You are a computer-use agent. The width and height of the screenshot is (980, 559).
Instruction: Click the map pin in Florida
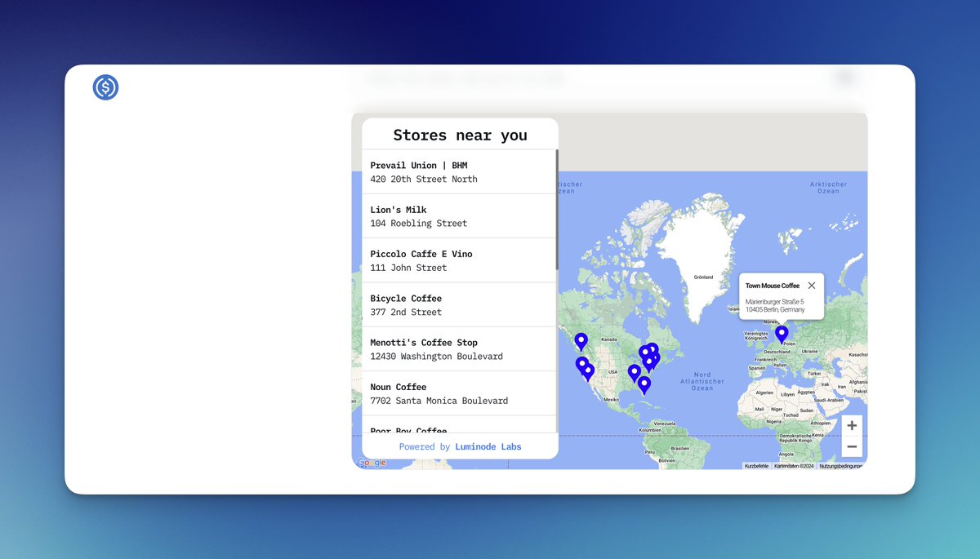(x=644, y=384)
